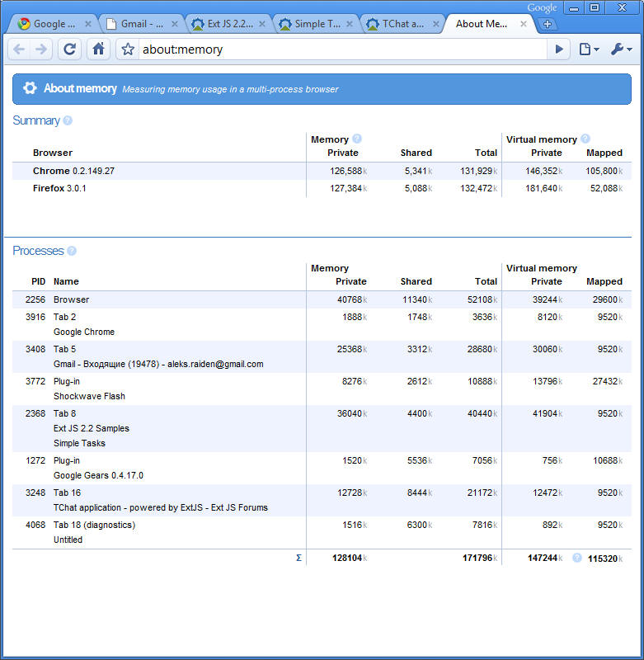Go forward with the forward arrow
The image size is (644, 660).
[40, 49]
